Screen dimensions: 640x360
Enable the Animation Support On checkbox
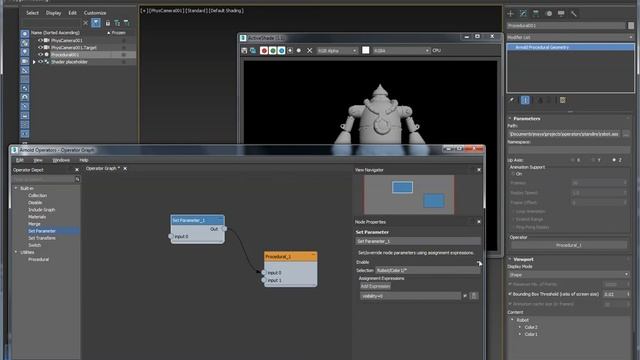pos(513,174)
